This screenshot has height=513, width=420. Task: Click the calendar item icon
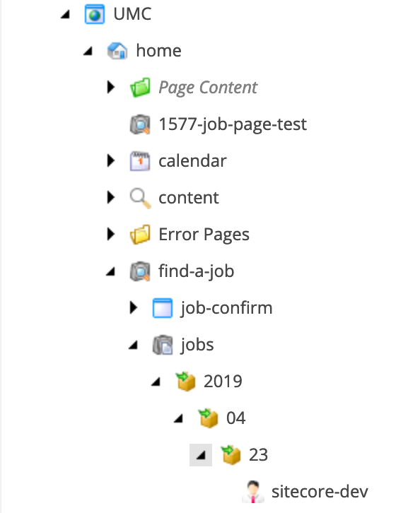click(x=140, y=160)
